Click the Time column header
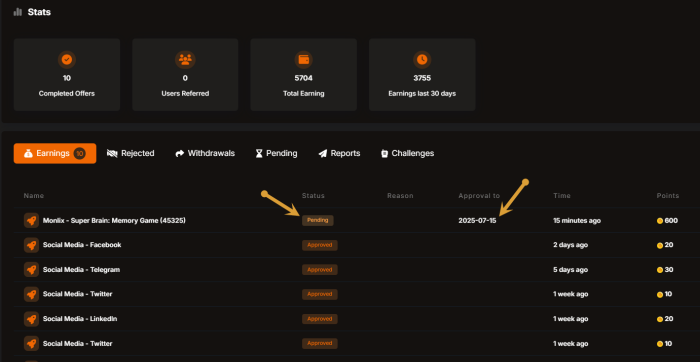The image size is (700, 362). point(562,196)
